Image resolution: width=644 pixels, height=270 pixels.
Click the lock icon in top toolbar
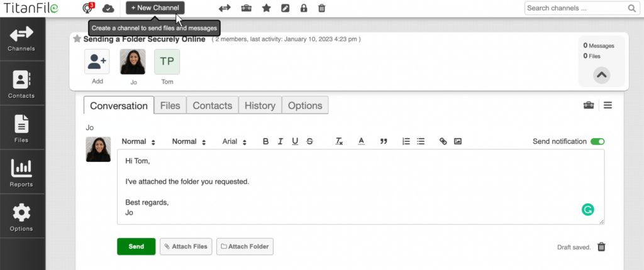pyautogui.click(x=304, y=8)
